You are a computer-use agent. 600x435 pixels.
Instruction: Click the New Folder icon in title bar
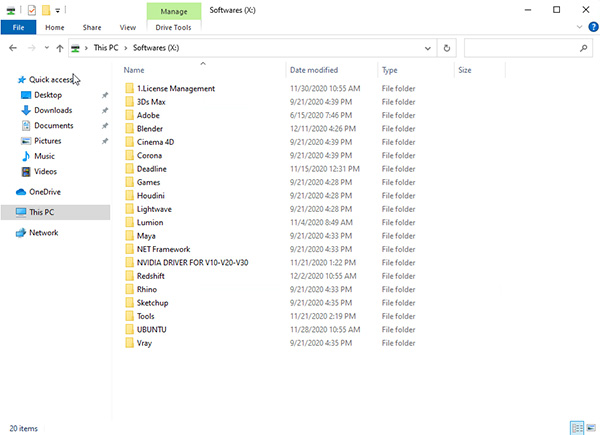click(45, 9)
